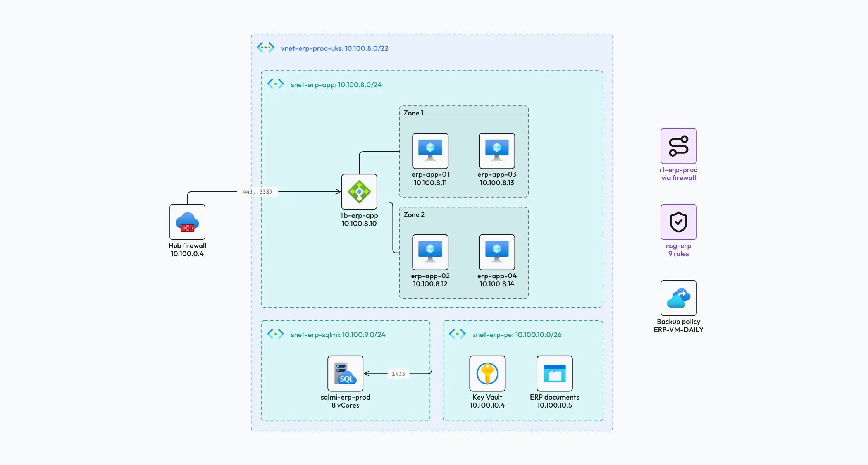Click the 'erp-app-02 10.100.8.12' caption
This screenshot has height=465, width=868.
pyautogui.click(x=430, y=280)
